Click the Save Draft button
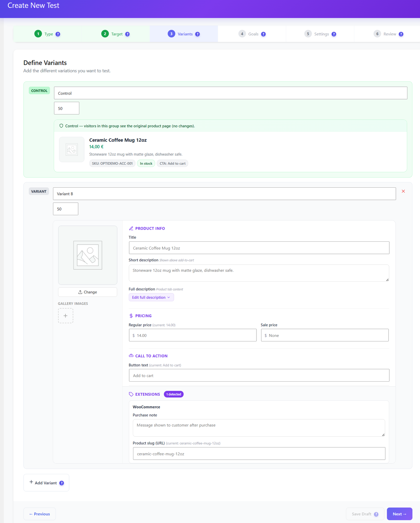Image resolution: width=420 pixels, height=523 pixels. coord(365,514)
